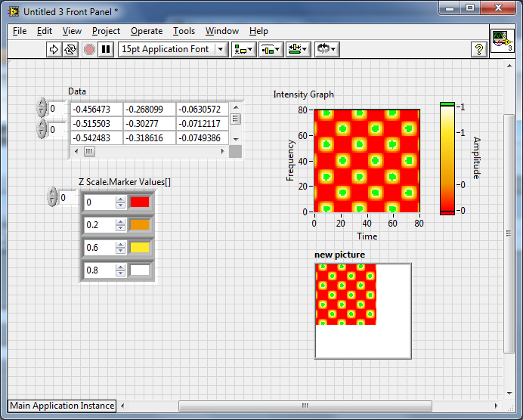Open the Project menu

pos(106,31)
